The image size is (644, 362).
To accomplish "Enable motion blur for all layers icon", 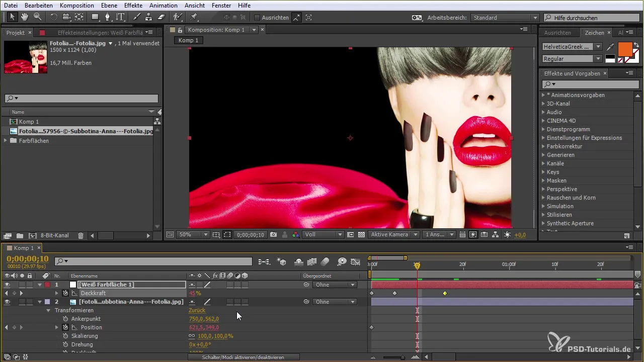I will 325,261.
